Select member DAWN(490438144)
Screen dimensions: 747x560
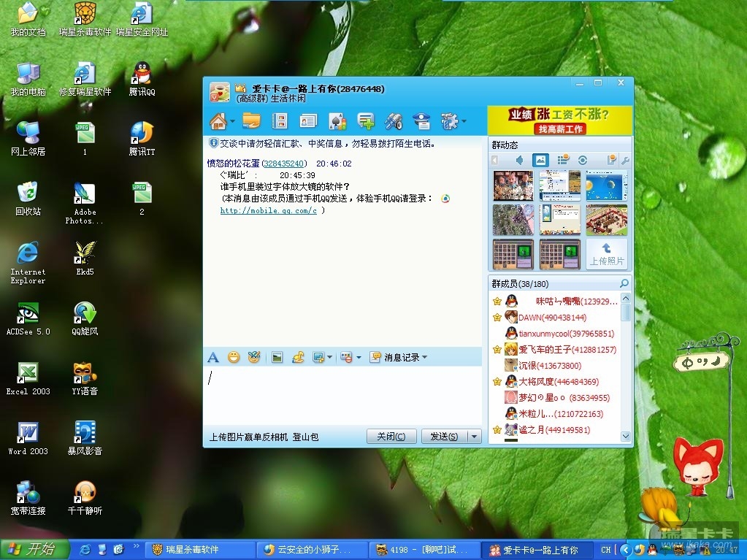[x=556, y=317]
